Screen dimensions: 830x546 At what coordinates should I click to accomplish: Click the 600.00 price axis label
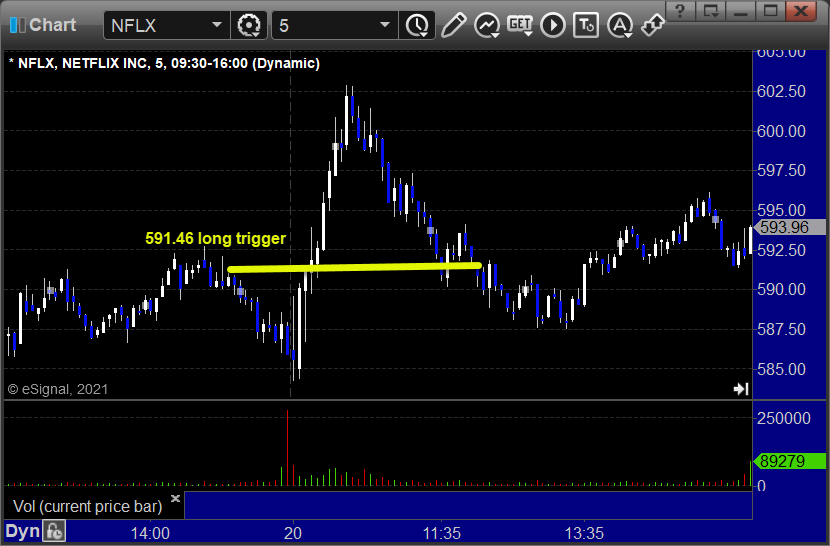[781, 131]
